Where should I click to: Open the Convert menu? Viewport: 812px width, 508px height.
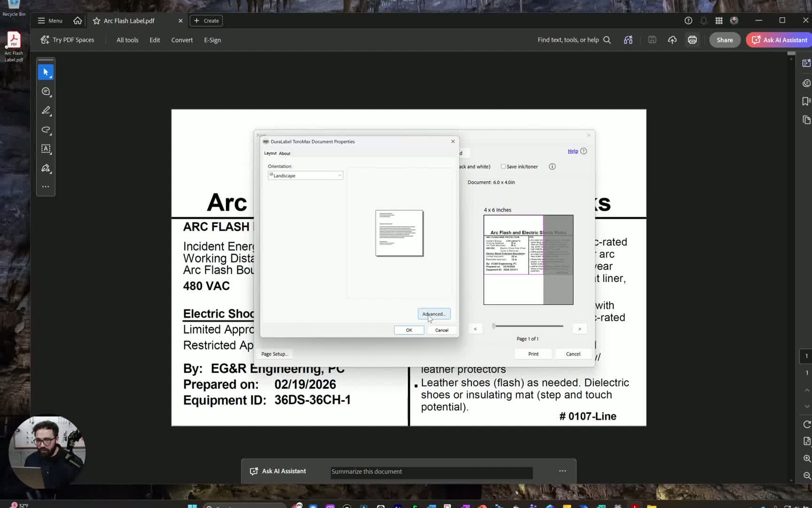pyautogui.click(x=182, y=40)
